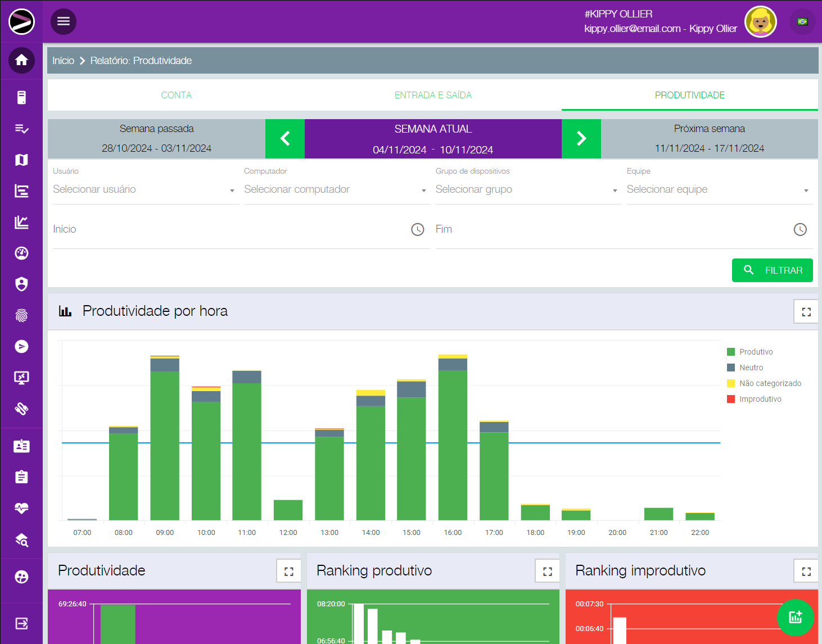Click the logout icon at sidebar bottom
Screen dimensions: 822x644
(x=21, y=623)
